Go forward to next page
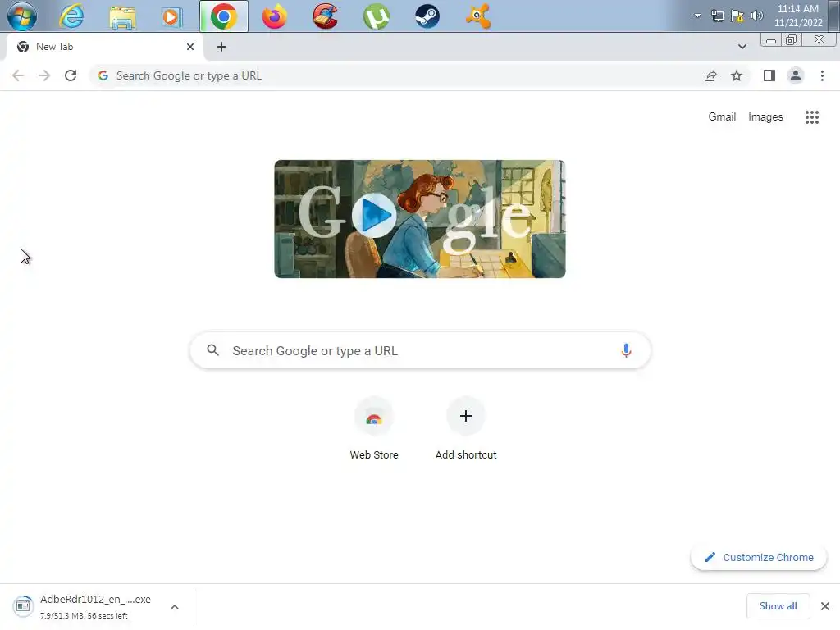The height and width of the screenshot is (630, 840). tap(44, 75)
